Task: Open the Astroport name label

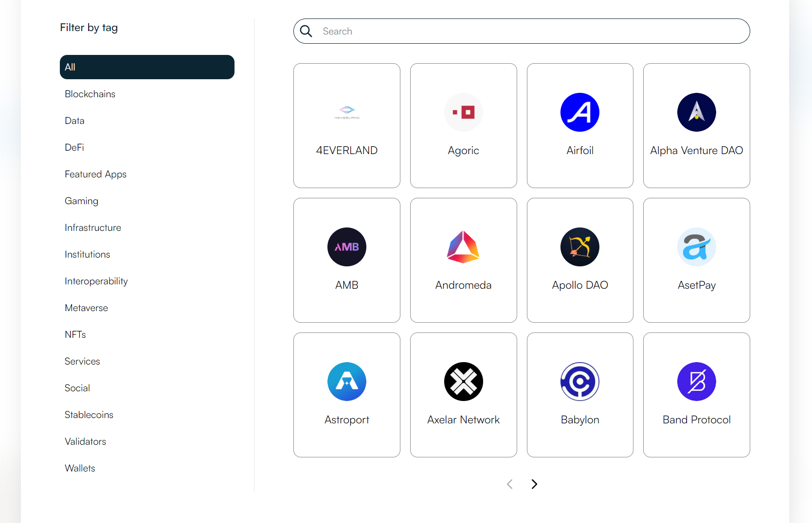Action: pos(347,420)
